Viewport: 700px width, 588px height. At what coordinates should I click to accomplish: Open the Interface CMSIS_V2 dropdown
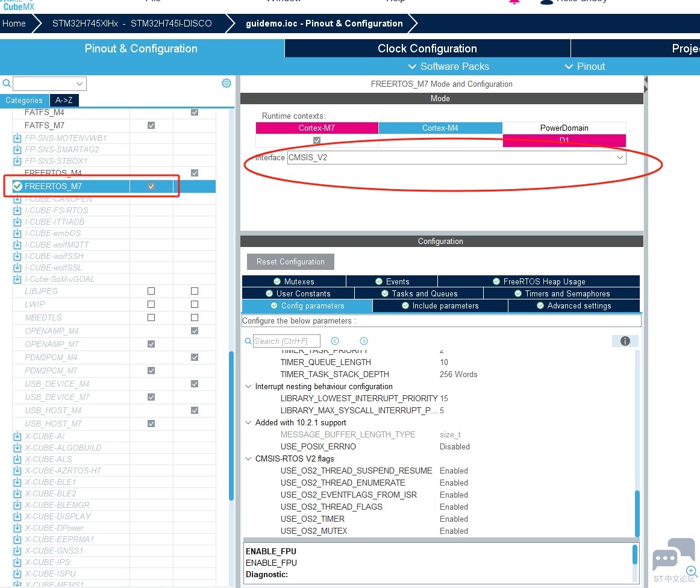point(456,158)
